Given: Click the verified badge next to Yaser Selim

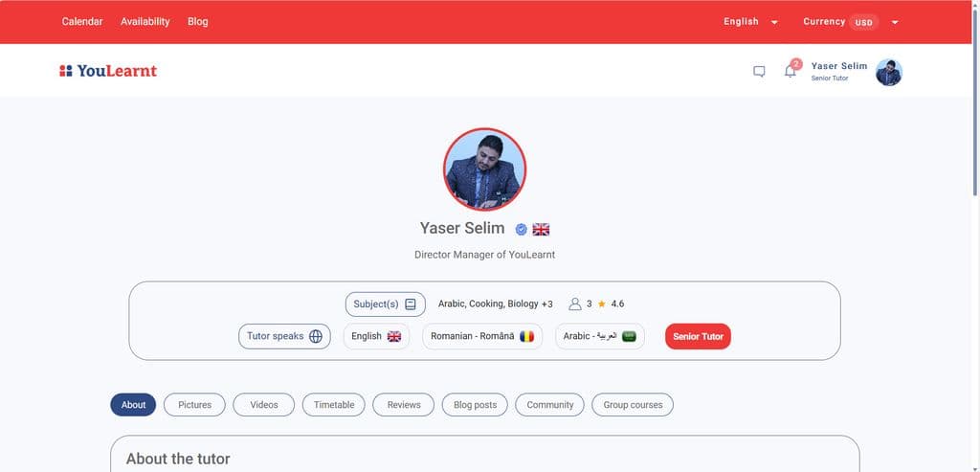Looking at the screenshot, I should coord(521,230).
